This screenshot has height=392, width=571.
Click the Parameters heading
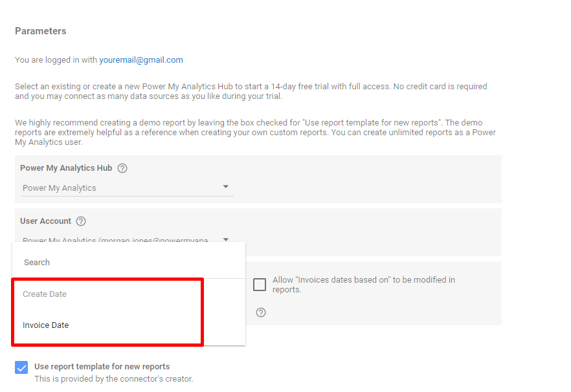click(x=41, y=31)
